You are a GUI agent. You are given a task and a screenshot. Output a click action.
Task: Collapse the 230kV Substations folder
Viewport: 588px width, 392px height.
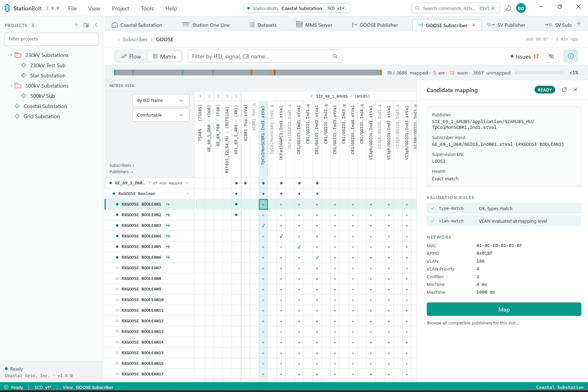tap(11, 55)
